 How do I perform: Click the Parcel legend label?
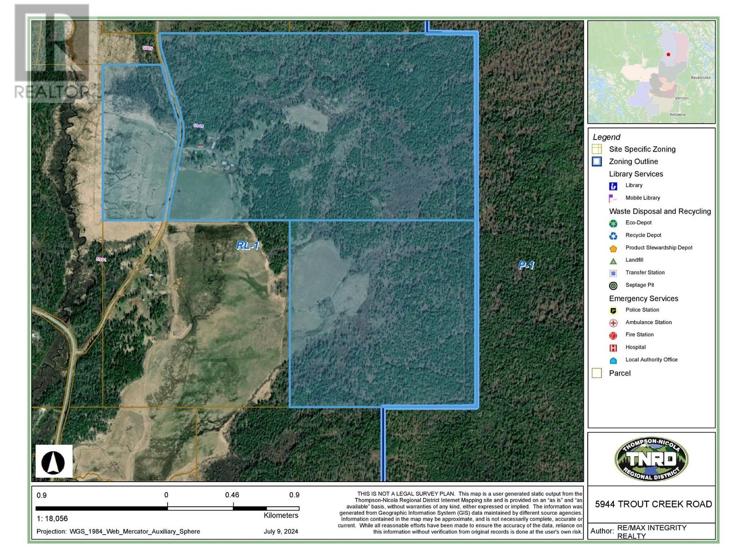(620, 373)
